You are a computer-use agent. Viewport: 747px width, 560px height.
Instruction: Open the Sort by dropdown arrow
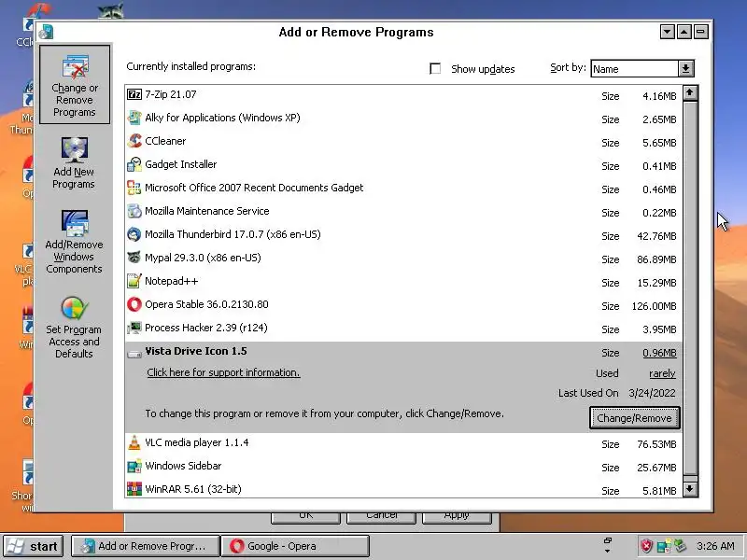(x=685, y=68)
